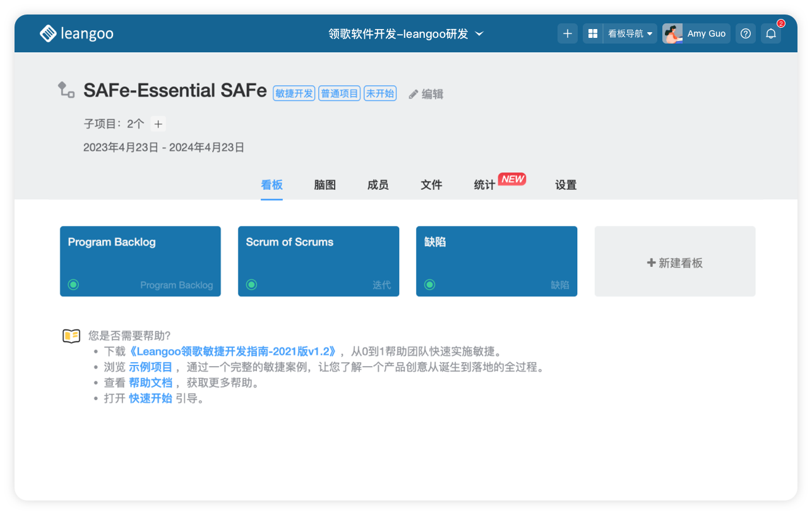Screen dimensions: 812x515
Task: Toggle the green indicator on Scrum of Scrums board
Action: (x=251, y=285)
